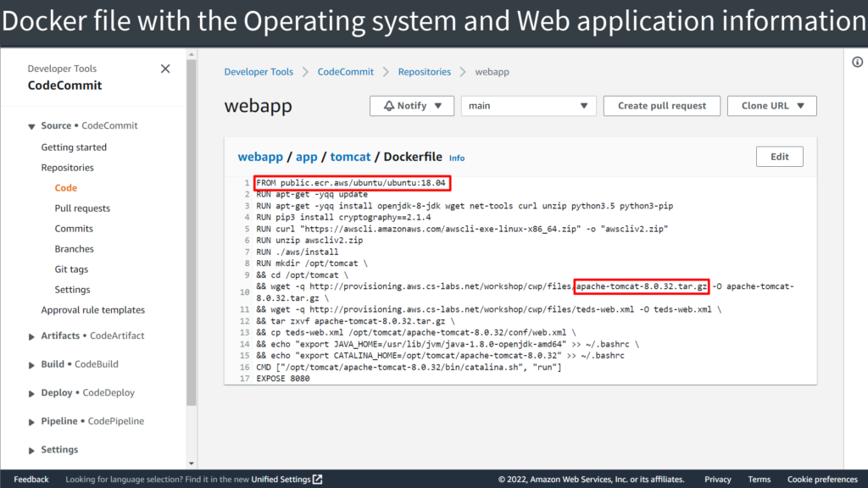Screen dimensions: 868x488
Task: Click the Developer Tools sidebar header
Action: point(62,69)
